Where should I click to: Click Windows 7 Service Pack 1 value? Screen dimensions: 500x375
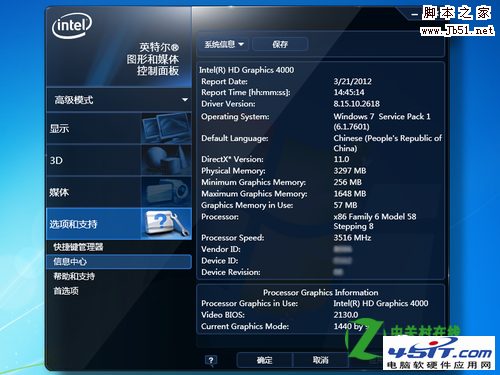pyautogui.click(x=382, y=122)
